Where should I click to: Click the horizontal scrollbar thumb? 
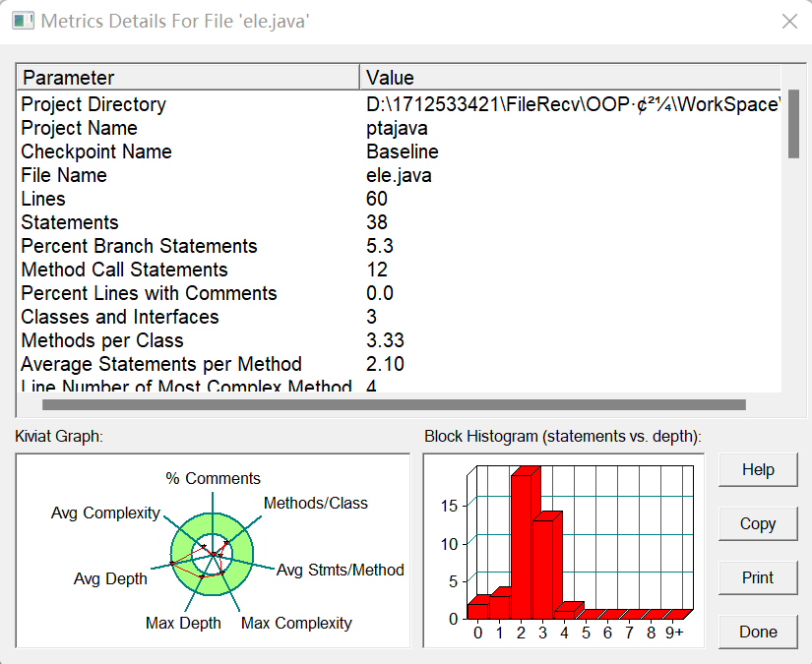394,404
